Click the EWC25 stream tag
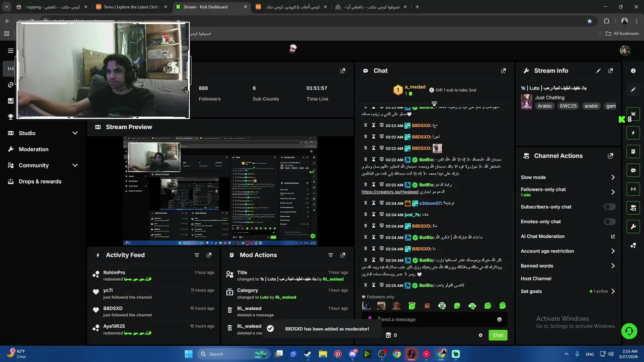Image resolution: width=644 pixels, height=362 pixels. tap(569, 106)
